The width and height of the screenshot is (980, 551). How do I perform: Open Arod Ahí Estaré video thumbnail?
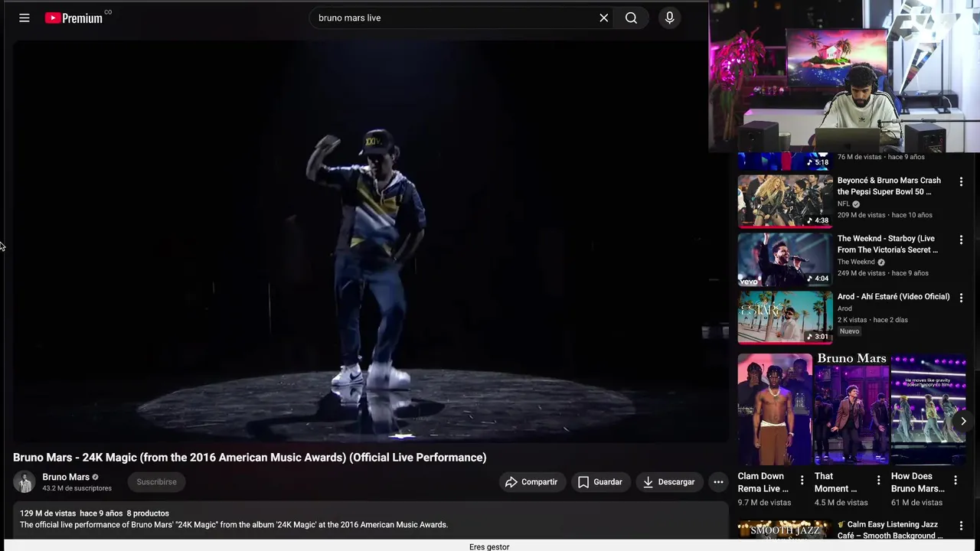[x=785, y=318]
